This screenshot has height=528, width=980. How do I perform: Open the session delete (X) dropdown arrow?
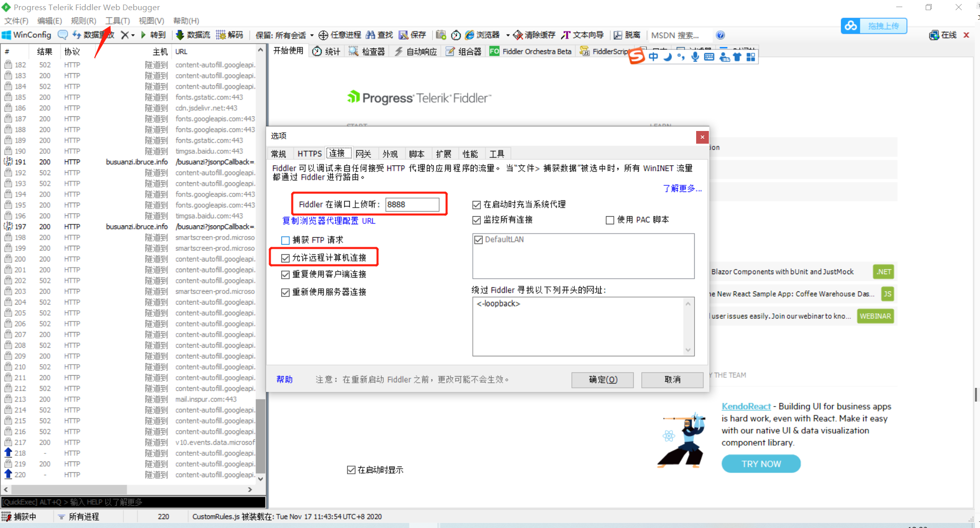tap(133, 35)
